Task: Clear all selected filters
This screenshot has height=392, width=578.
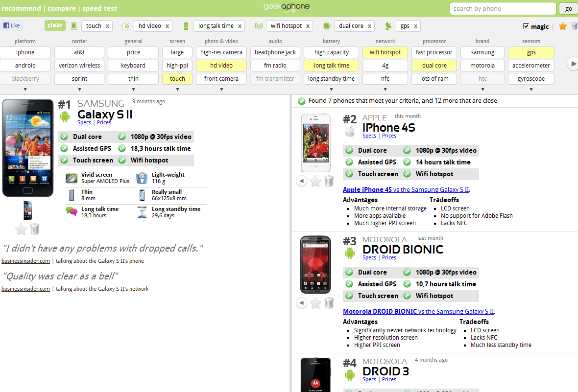Action: pos(55,25)
